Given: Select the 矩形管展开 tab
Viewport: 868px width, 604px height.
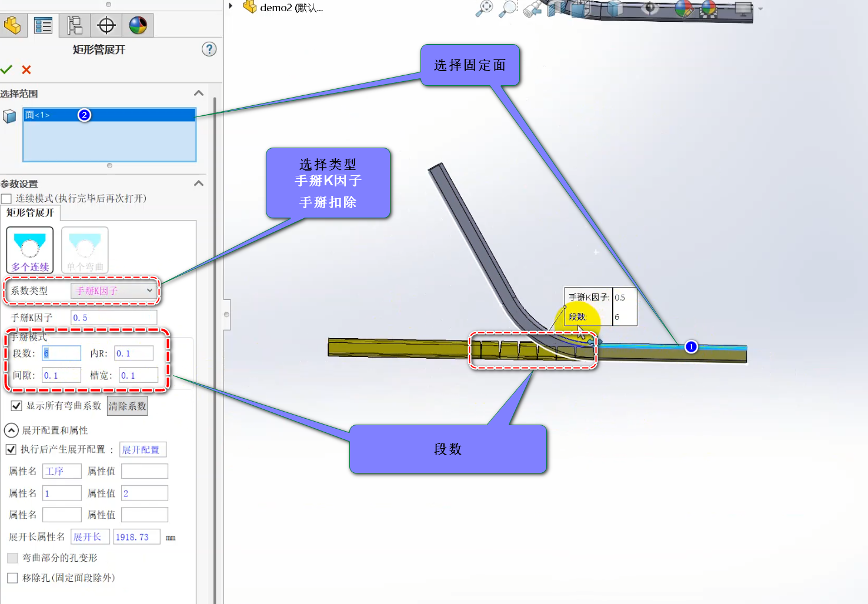Looking at the screenshot, I should (30, 213).
